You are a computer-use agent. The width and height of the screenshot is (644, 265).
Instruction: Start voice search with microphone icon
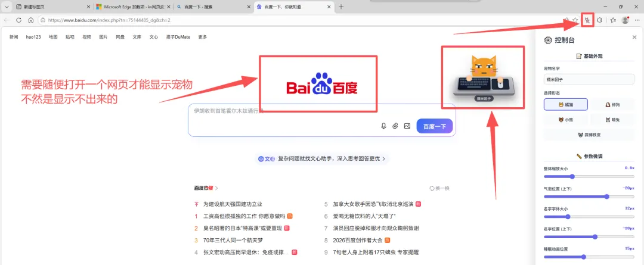point(383,126)
